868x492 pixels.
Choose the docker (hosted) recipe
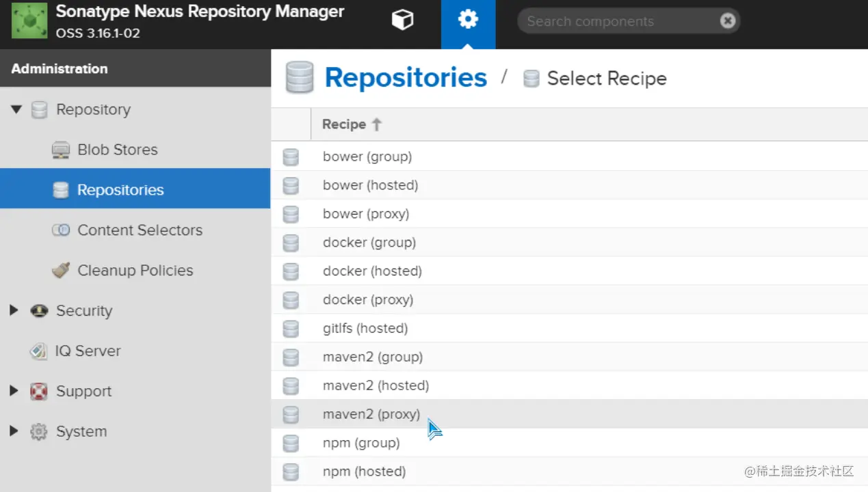click(x=372, y=271)
